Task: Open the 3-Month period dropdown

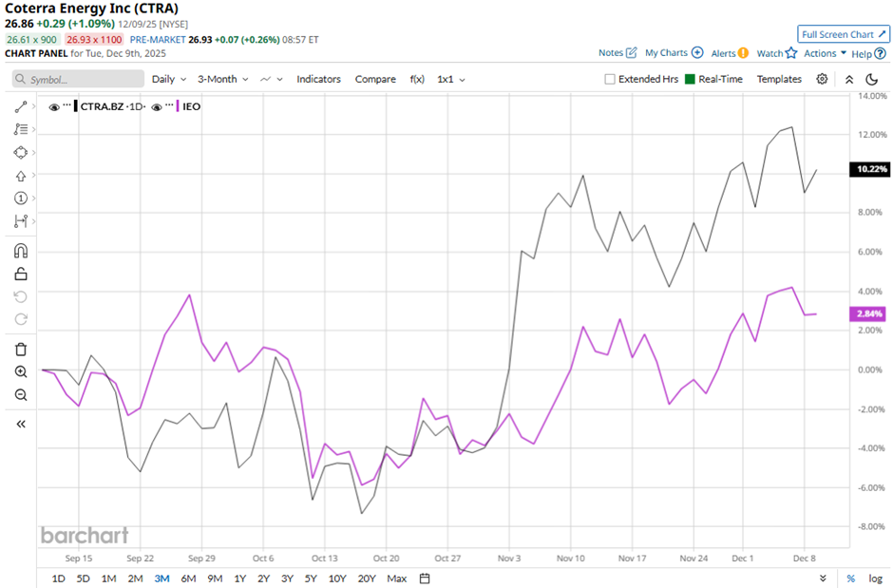Action: pyautogui.click(x=222, y=79)
